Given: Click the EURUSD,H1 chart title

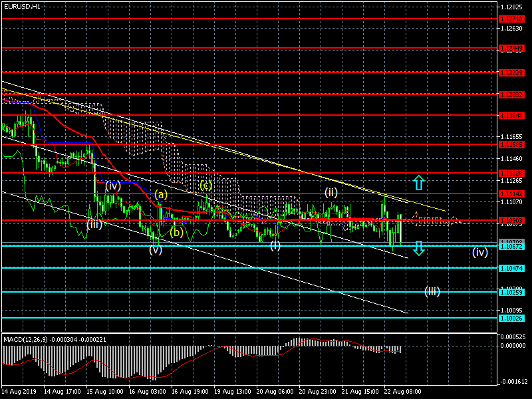Looking at the screenshot, I should (x=22, y=6).
